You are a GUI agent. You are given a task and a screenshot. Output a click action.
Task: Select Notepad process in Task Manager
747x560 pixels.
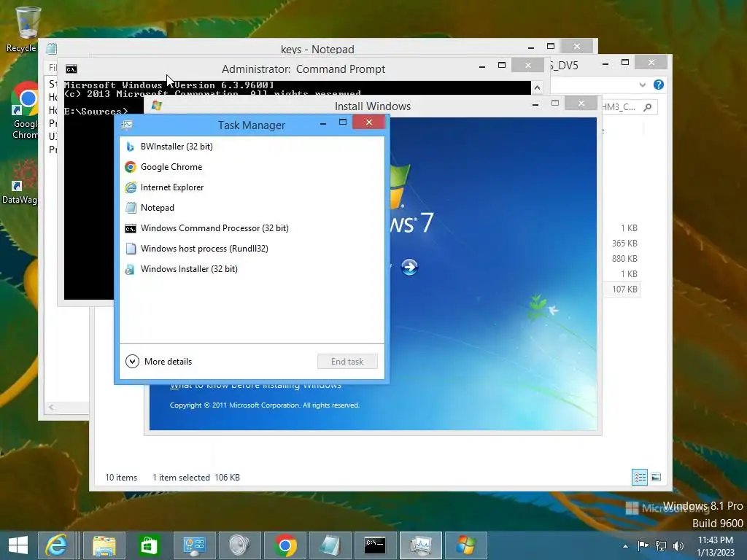click(252, 208)
